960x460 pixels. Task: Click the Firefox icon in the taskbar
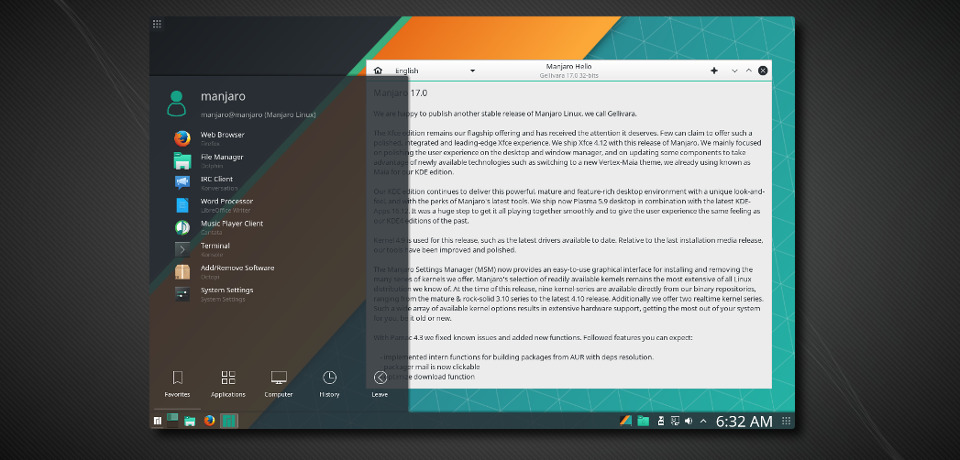point(209,421)
